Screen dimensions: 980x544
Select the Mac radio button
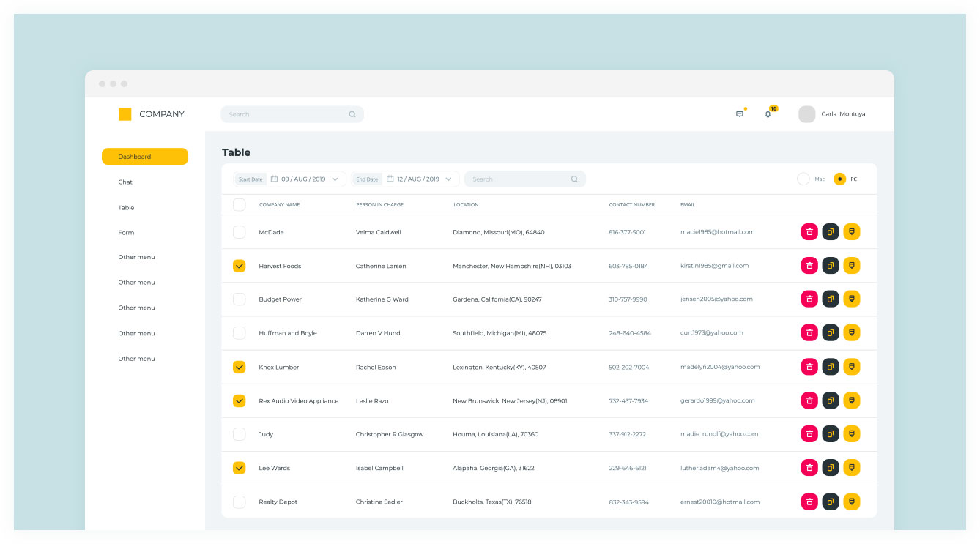coord(803,179)
